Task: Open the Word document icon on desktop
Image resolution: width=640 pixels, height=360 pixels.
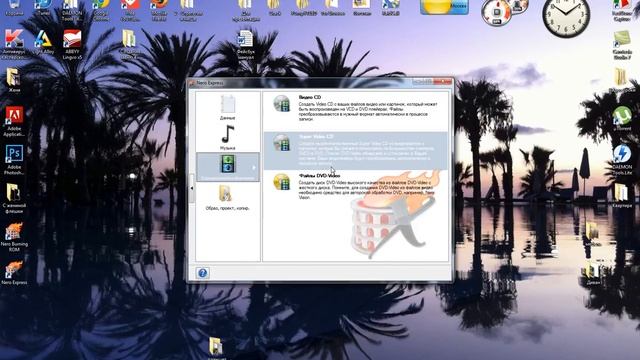Action: 246,45
